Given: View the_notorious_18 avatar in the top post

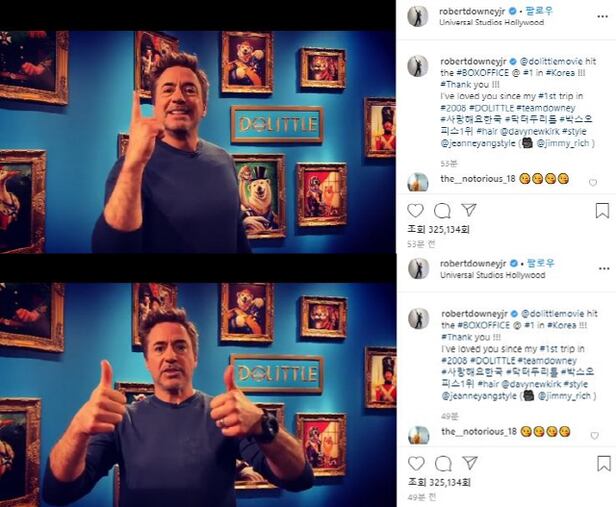Looking at the screenshot, I should coord(418,182).
